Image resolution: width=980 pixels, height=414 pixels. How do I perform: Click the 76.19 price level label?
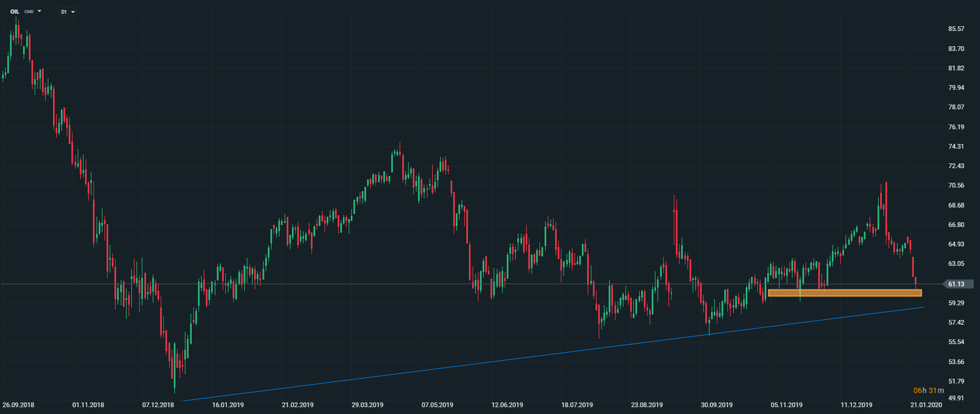point(956,127)
